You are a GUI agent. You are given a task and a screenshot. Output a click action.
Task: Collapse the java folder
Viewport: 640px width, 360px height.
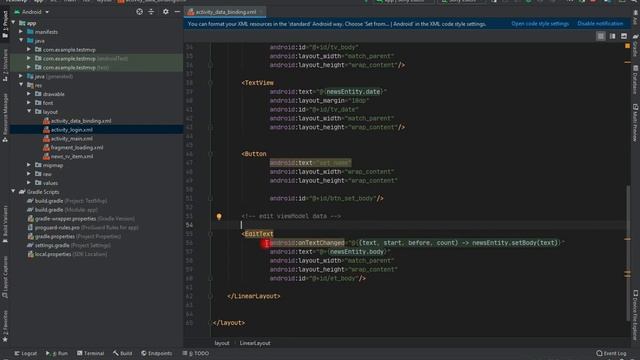point(21,41)
